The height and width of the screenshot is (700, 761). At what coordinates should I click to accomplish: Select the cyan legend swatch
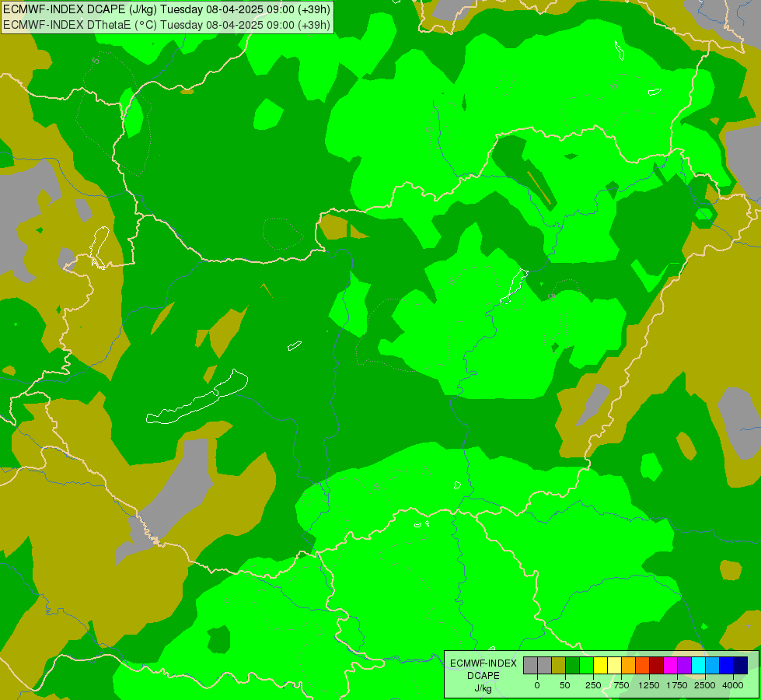tap(698, 665)
